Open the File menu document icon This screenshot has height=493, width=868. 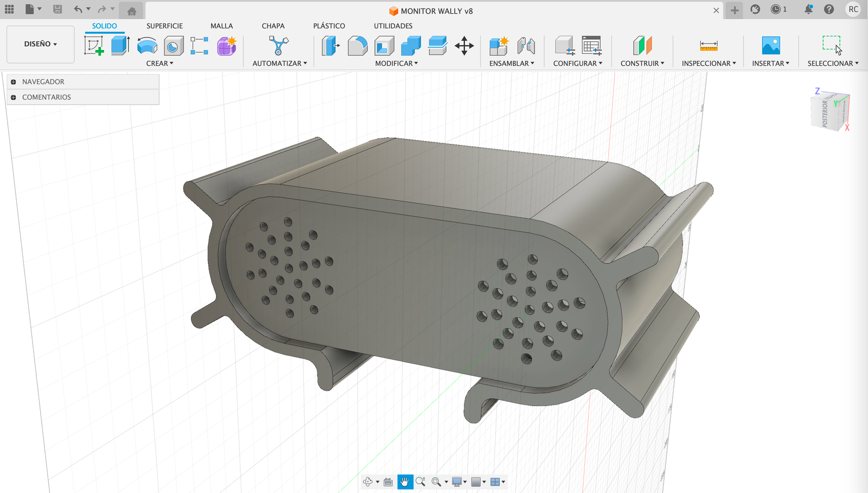(x=30, y=9)
